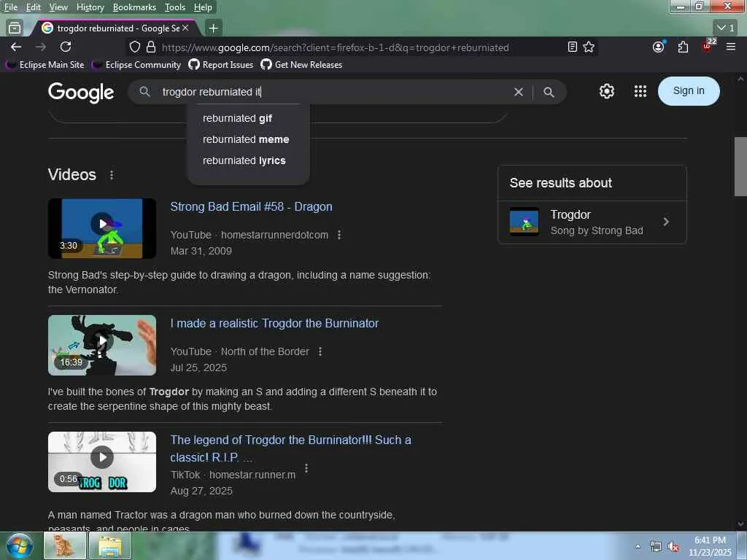Image resolution: width=747 pixels, height=560 pixels.
Task: Open the Firefox account icon
Action: pyautogui.click(x=659, y=47)
